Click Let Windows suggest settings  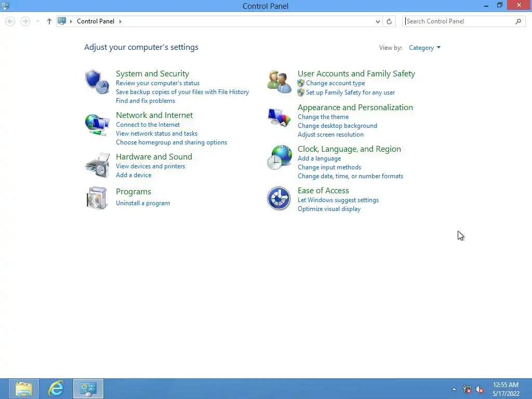[x=338, y=200]
